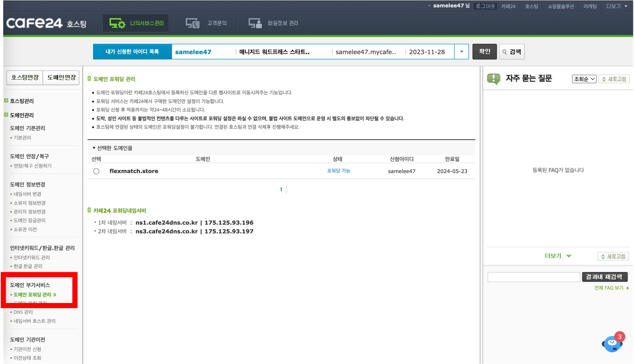The image size is (634, 364).
Task: Switch to the 도메인연장 tab
Action: 61,77
